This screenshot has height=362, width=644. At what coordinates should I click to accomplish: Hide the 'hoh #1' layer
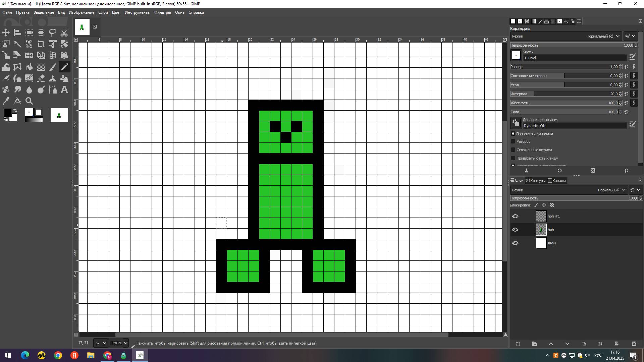(x=515, y=216)
